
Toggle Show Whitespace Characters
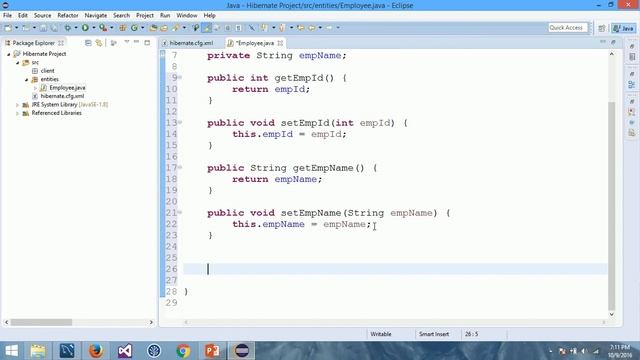pos(239,28)
